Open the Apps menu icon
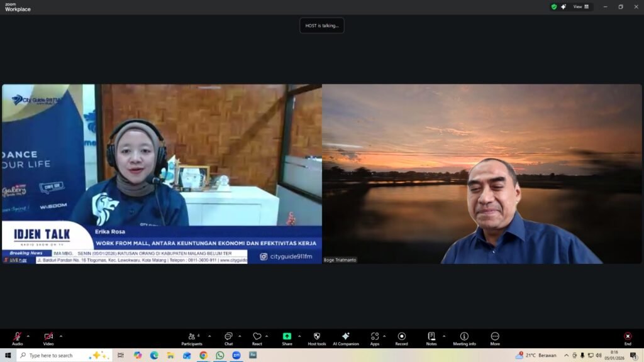The height and width of the screenshot is (362, 644). tap(375, 337)
